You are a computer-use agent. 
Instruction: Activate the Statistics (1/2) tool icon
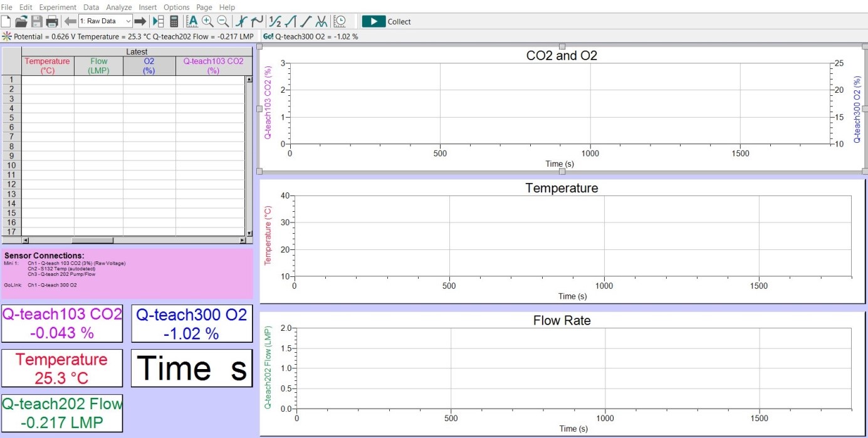275,21
